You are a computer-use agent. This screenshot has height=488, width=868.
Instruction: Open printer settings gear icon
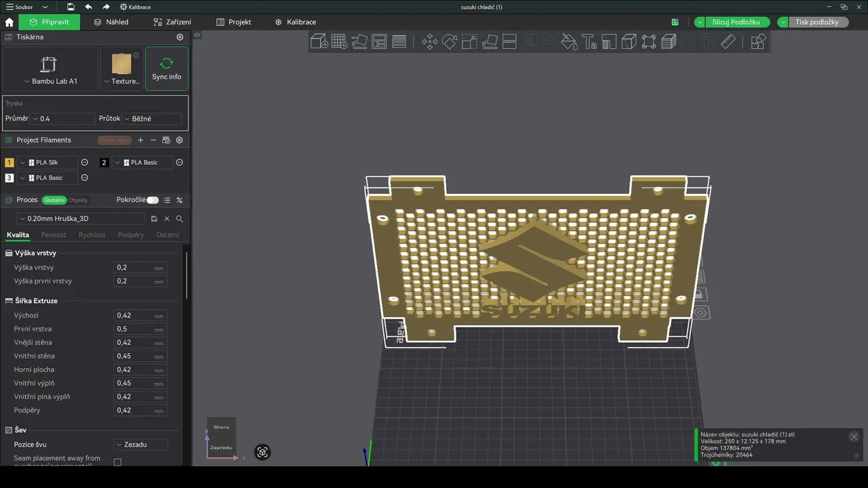180,37
